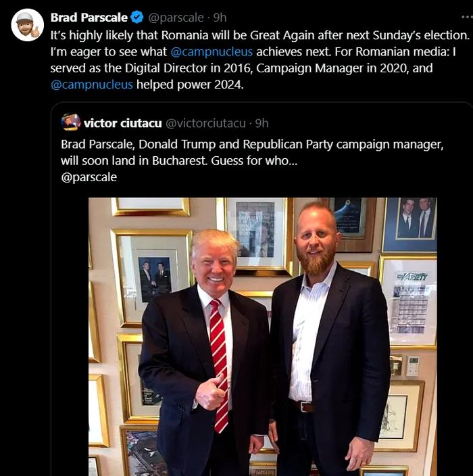This screenshot has height=476, width=473.
Task: Open Brad Parscale's profile avatar
Action: pyautogui.click(x=28, y=25)
